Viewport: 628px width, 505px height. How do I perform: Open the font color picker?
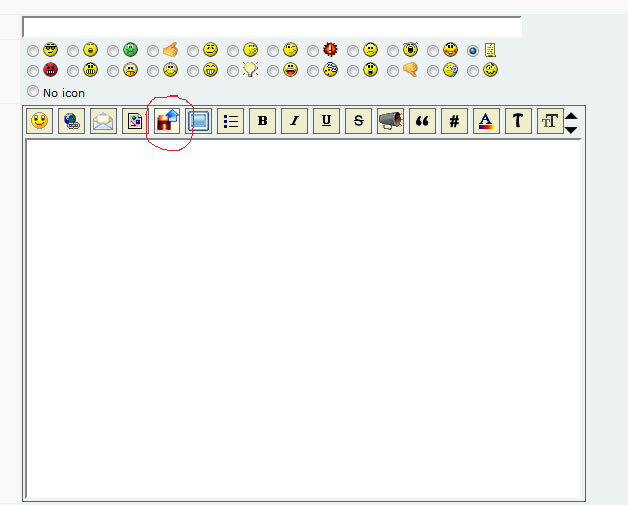(486, 121)
